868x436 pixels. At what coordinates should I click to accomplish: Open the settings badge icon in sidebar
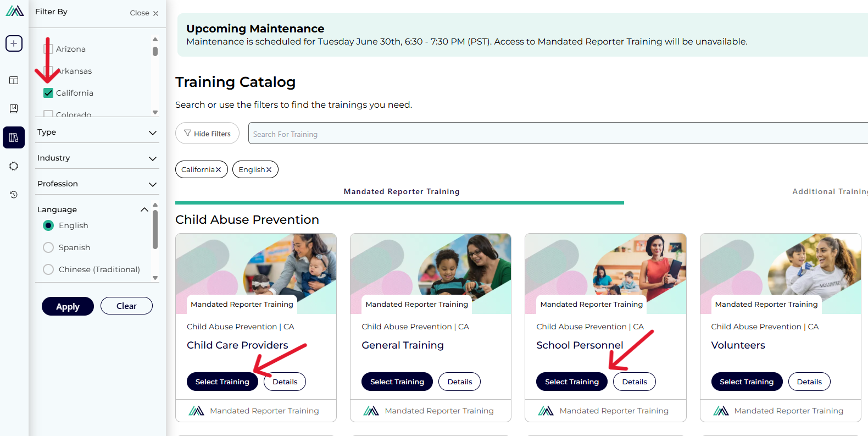[14, 166]
